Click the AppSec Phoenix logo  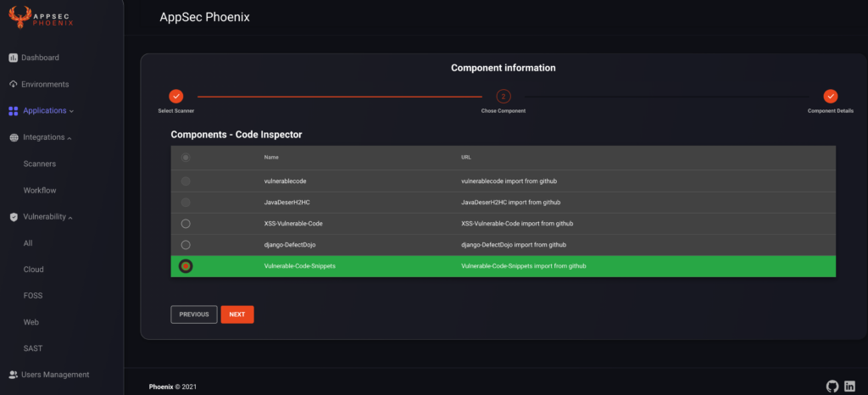[41, 17]
